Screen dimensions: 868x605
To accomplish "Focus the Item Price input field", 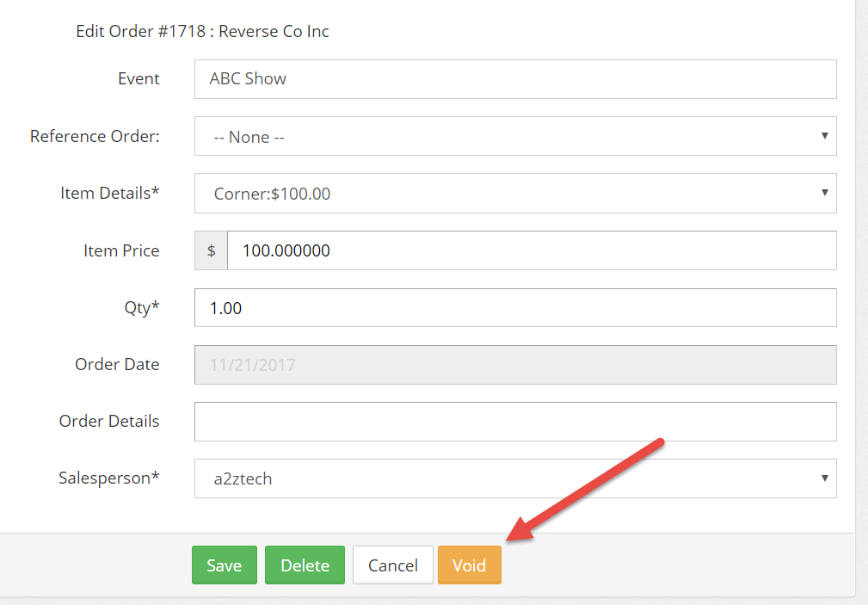I will pos(531,250).
